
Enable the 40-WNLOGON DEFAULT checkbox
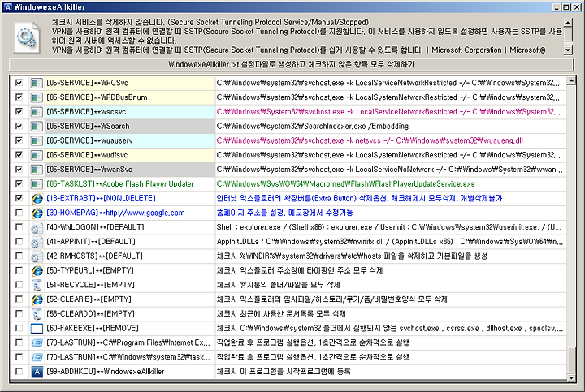[x=19, y=227]
